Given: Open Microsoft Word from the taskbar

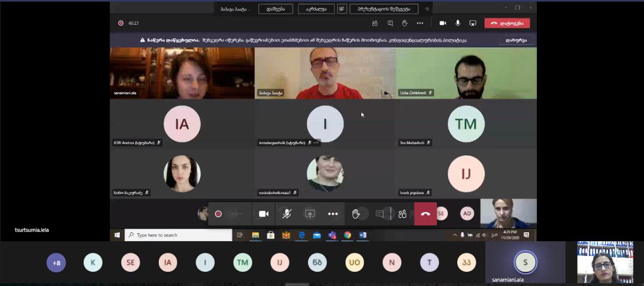Looking at the screenshot, I should point(363,235).
